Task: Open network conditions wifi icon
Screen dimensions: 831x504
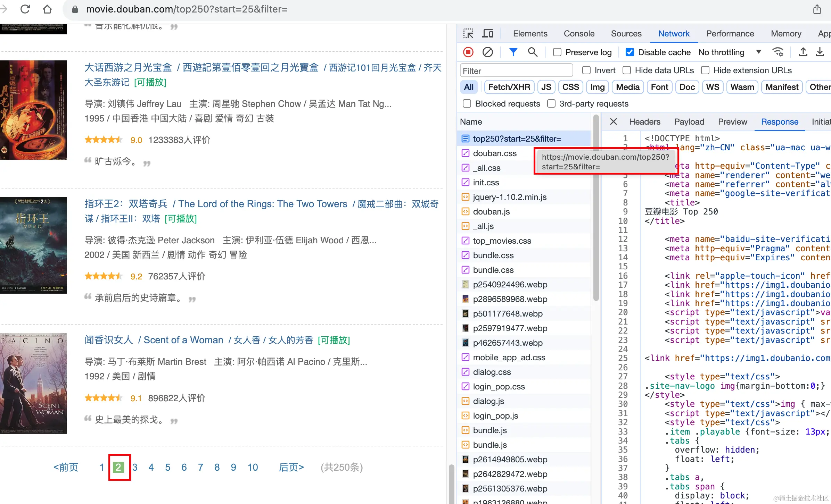Action: click(x=778, y=52)
